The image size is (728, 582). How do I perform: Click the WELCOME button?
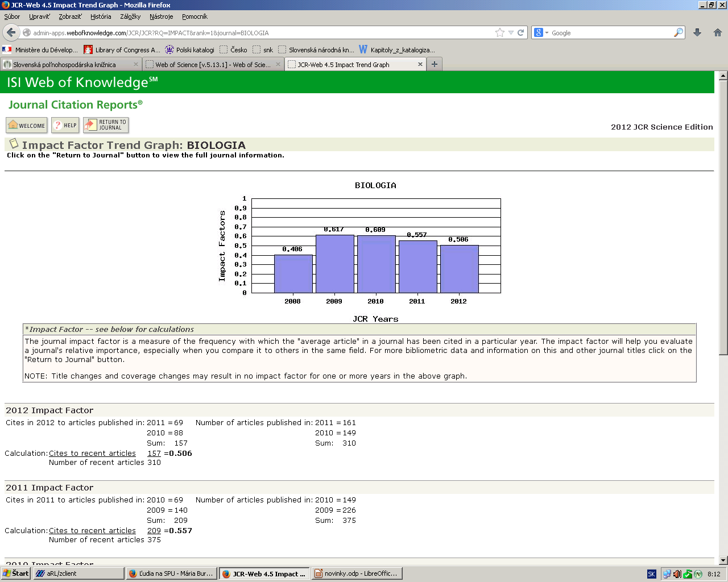pyautogui.click(x=27, y=125)
